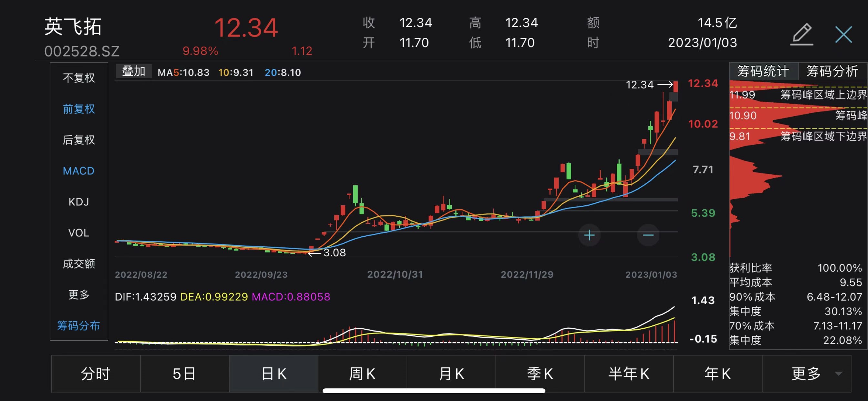
Task: Click the pencil edit icon
Action: click(x=802, y=34)
